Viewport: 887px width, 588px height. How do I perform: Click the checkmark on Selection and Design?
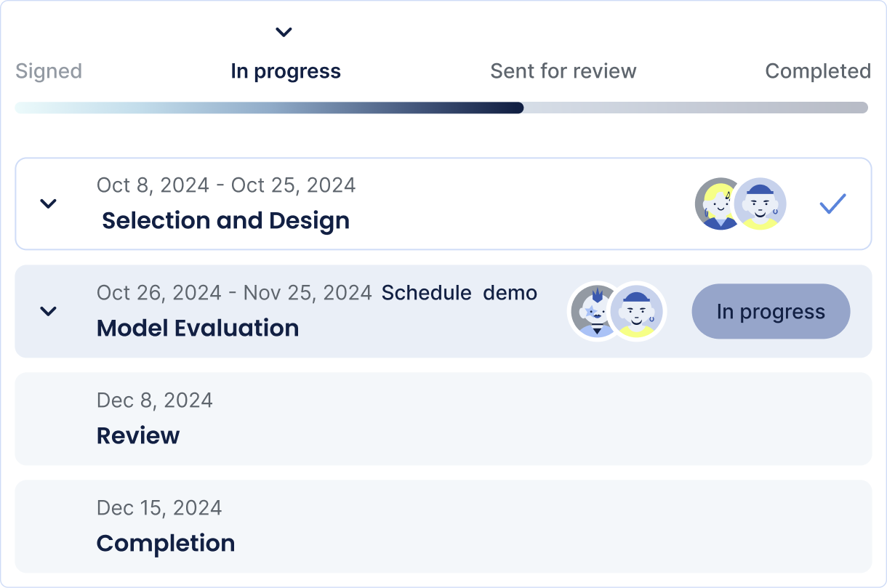point(832,204)
